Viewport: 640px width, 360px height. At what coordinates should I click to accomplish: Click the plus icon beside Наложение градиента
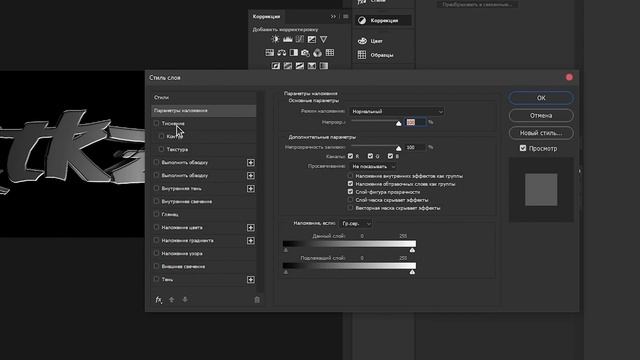coord(251,240)
